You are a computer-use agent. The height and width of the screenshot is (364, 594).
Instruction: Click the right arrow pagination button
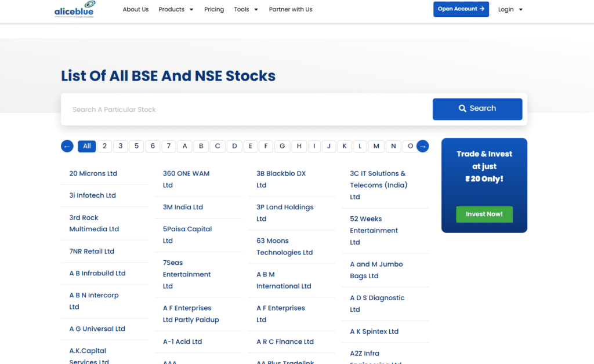click(423, 146)
